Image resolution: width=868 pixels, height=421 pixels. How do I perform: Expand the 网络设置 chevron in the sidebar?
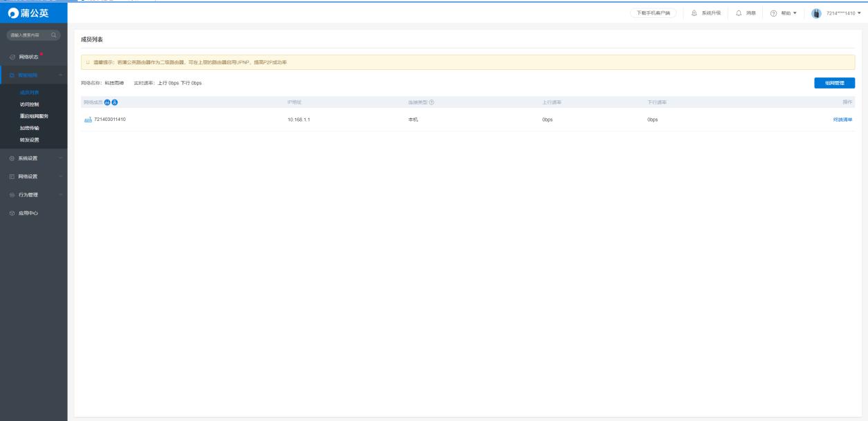61,176
